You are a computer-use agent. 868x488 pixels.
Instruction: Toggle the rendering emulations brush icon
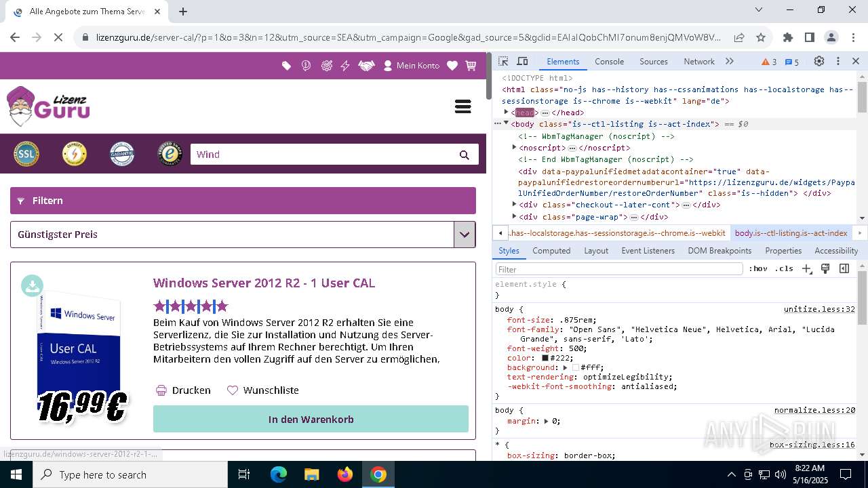[x=825, y=269]
